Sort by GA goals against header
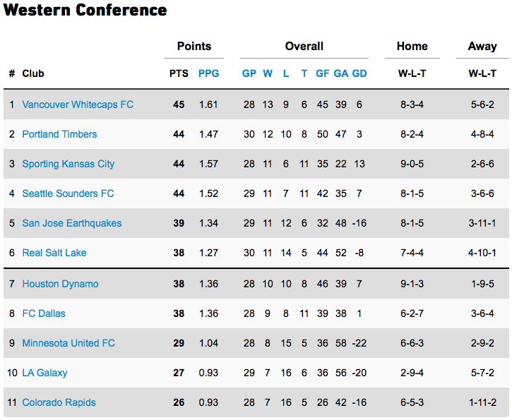Screen dimensions: 512x420 341,73
